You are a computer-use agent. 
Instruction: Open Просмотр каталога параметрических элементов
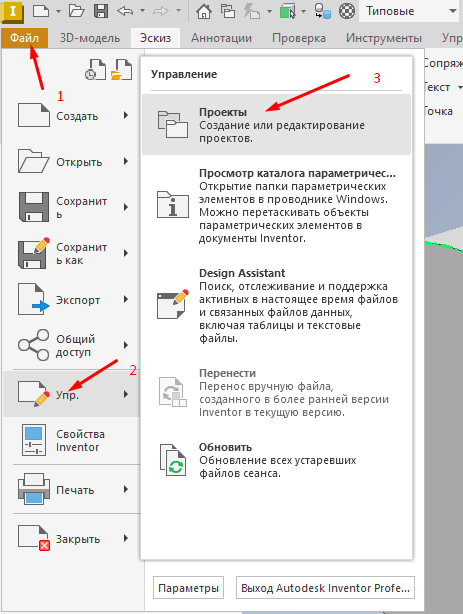point(276,205)
